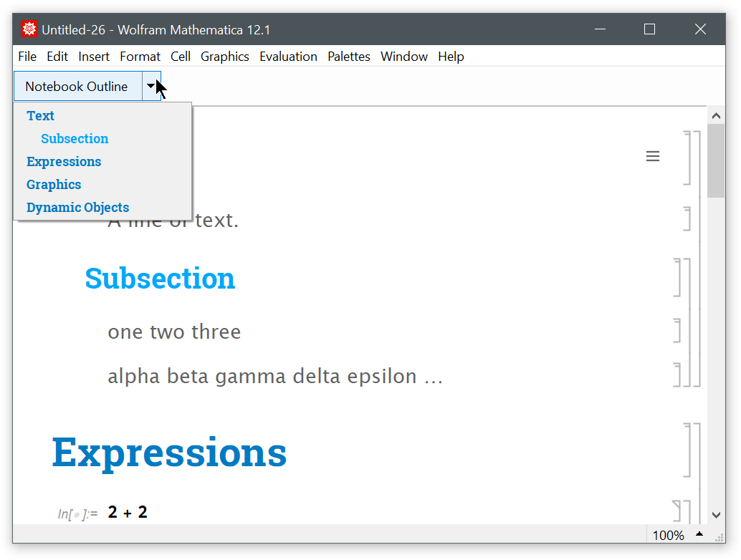Screen dimensions: 741x560
Task: Open the File menu
Action: 27,57
